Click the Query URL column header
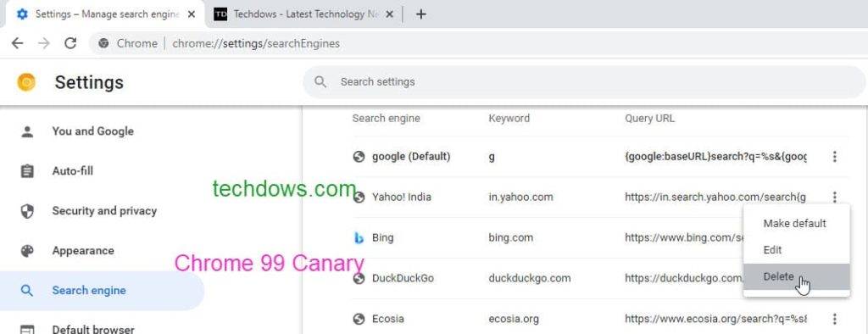 point(649,118)
